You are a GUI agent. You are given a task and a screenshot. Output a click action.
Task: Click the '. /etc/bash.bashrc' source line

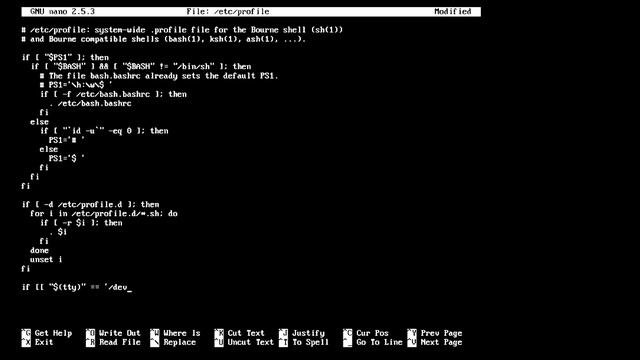click(x=90, y=103)
